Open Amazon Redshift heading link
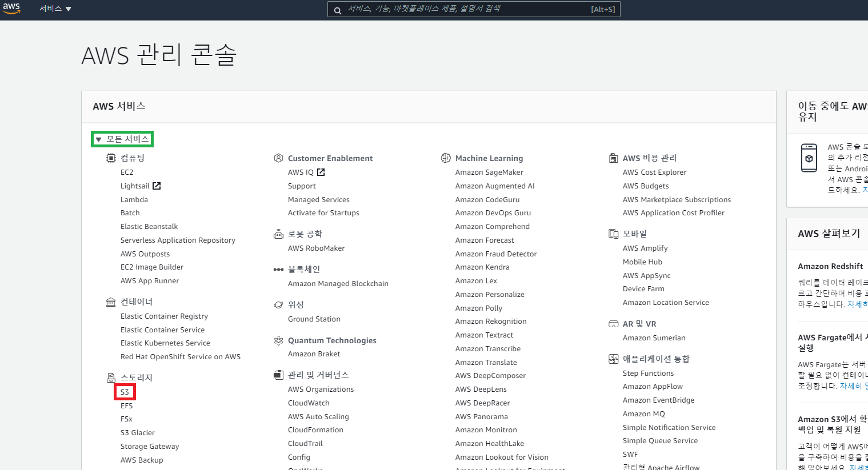868x470 pixels. point(830,266)
